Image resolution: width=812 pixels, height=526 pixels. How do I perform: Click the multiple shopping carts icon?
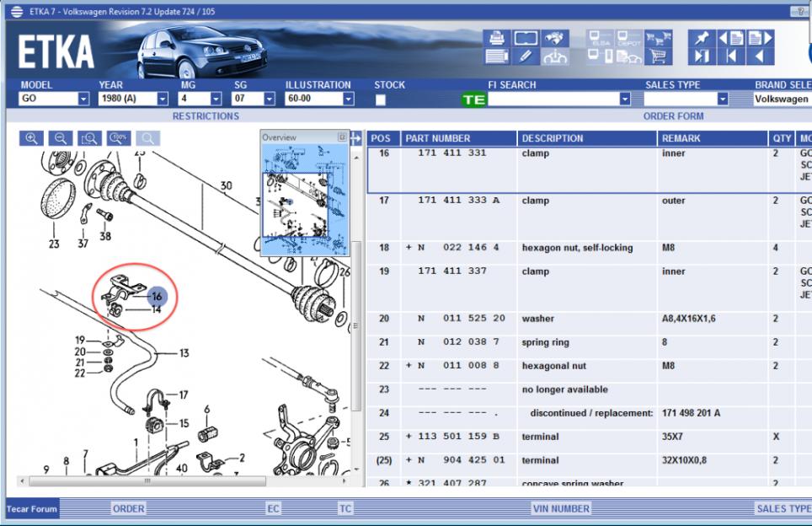tap(658, 38)
